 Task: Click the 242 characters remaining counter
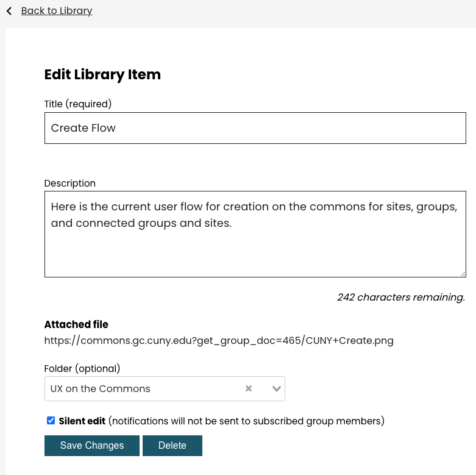[x=400, y=298]
